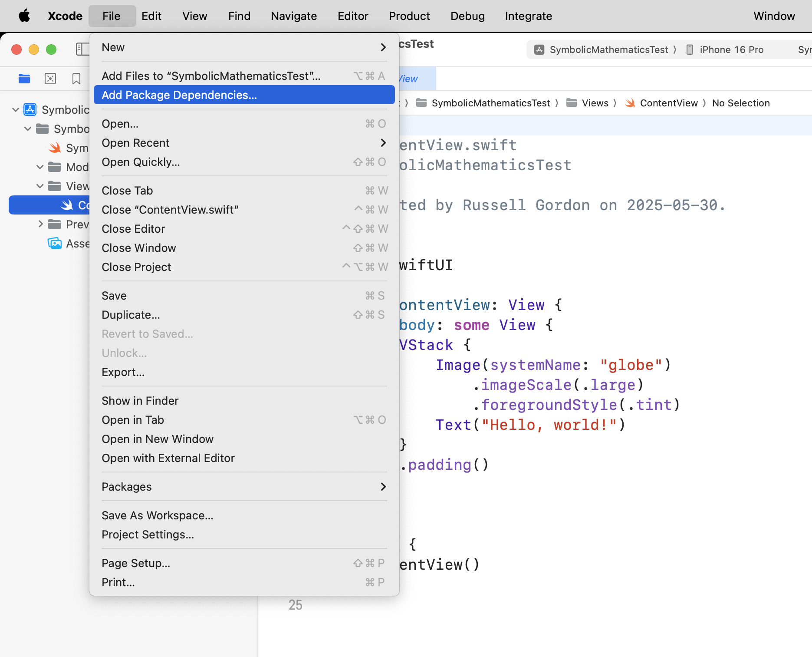
Task: Select the Project navigator folder icon
Action: point(24,79)
